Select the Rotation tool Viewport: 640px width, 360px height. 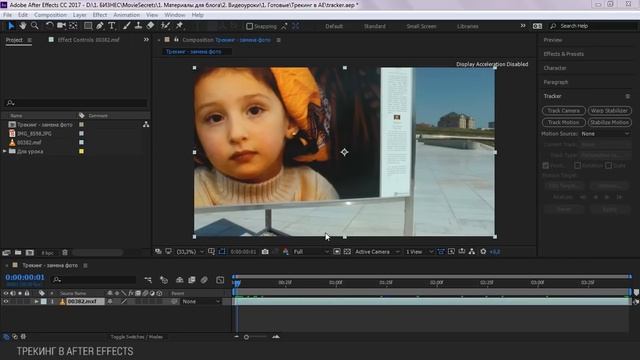[x=49, y=26]
